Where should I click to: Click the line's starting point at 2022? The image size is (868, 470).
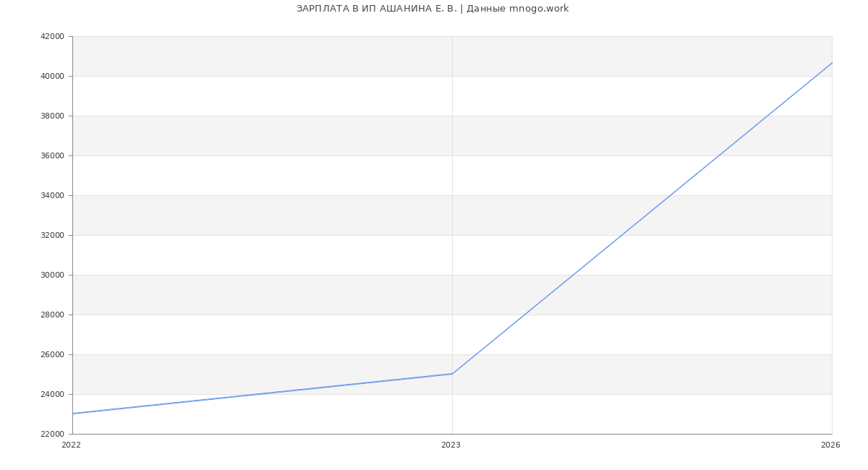(x=73, y=414)
